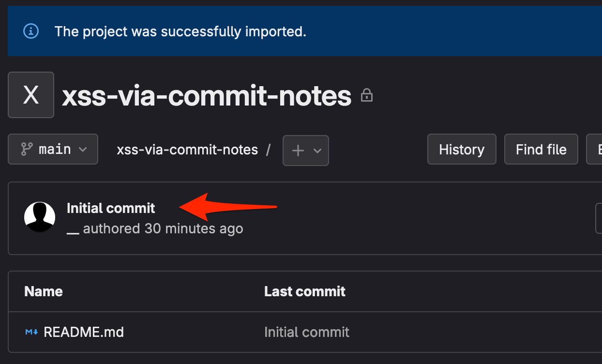Click the author name before "authored"
The width and height of the screenshot is (602, 364).
pyautogui.click(x=73, y=229)
